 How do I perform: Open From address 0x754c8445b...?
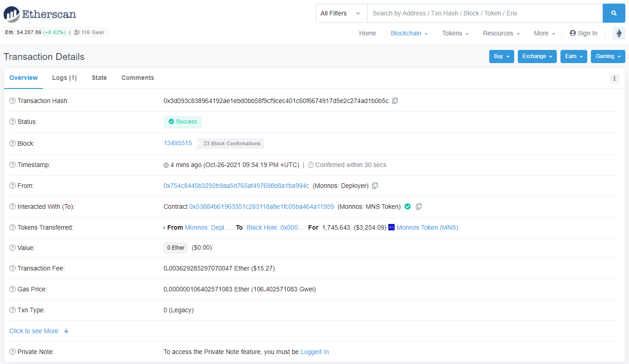coord(236,186)
